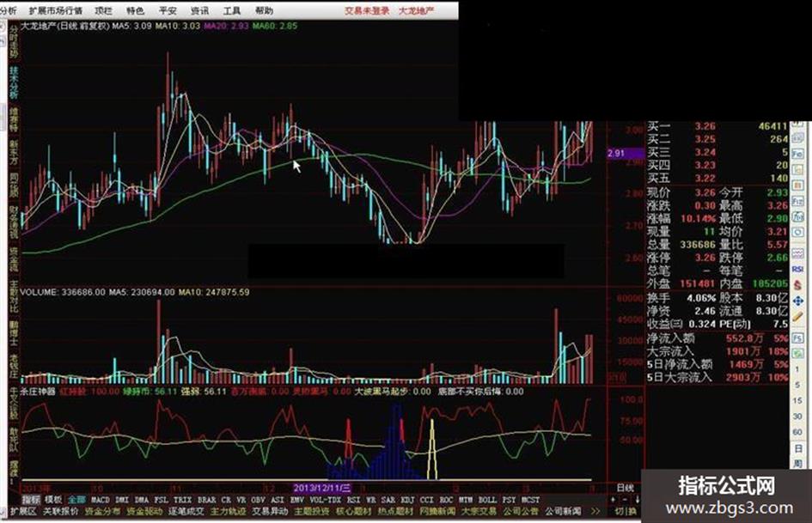812x523 pixels.
Task: Select the 日 daily period button
Action: pos(797,448)
